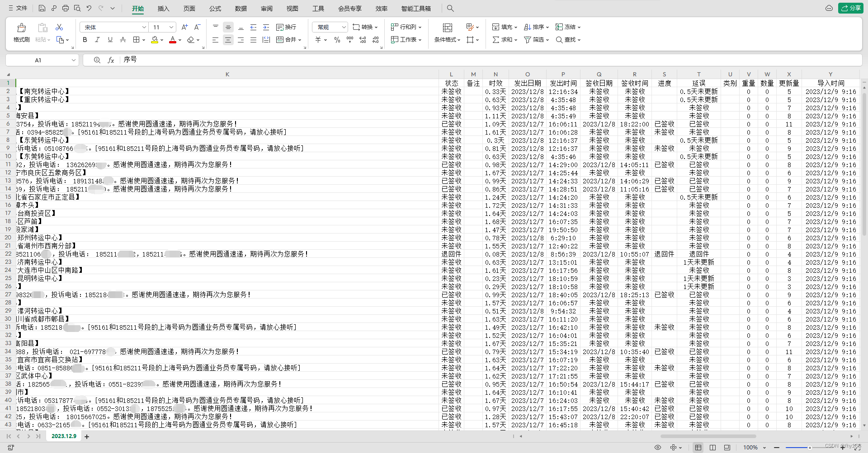Increase font size with A+ icon

184,27
